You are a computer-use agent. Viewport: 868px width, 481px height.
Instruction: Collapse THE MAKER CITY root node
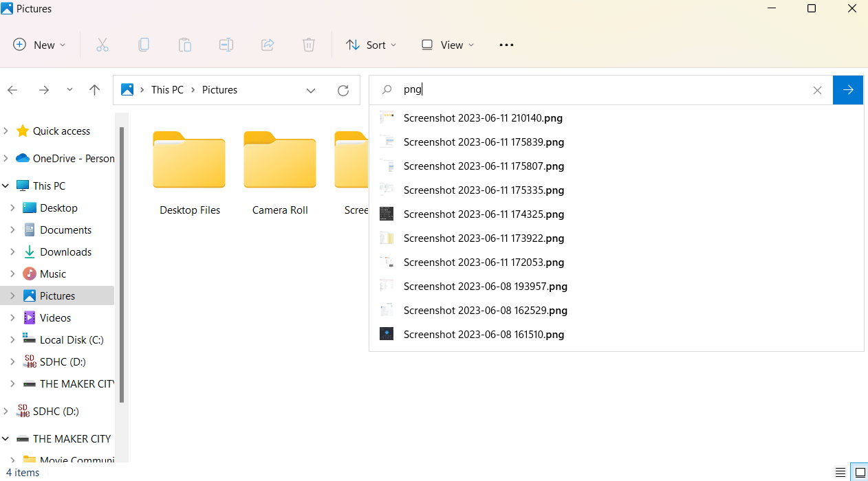(6, 438)
